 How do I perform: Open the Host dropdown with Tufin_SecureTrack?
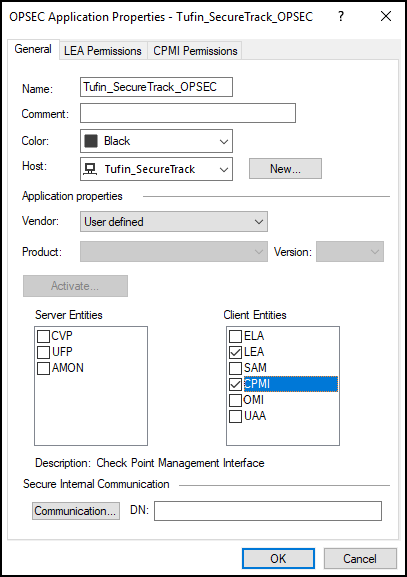pyautogui.click(x=156, y=169)
